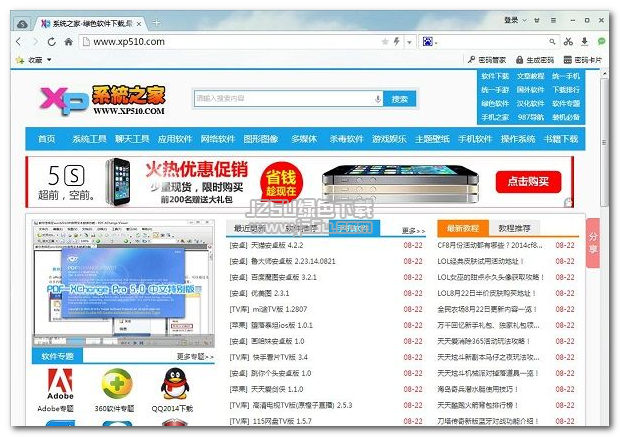The image size is (620, 437).
Task: Click the 收藏 favorites star icon
Action: [20, 60]
